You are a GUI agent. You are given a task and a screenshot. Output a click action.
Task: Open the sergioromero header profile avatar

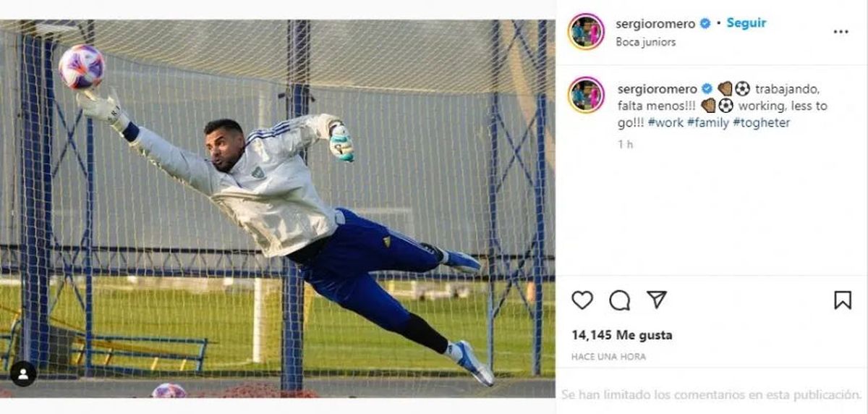586,32
